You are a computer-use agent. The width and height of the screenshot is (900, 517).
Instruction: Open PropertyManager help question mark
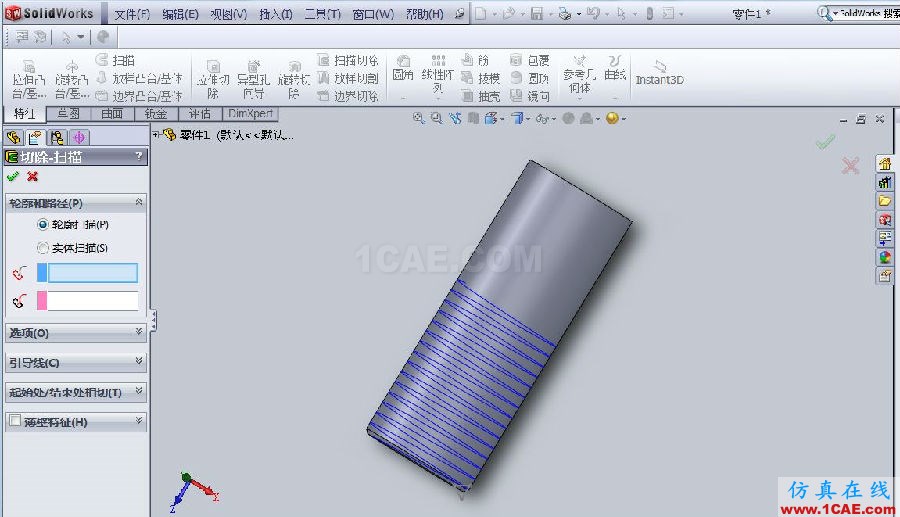(x=138, y=156)
